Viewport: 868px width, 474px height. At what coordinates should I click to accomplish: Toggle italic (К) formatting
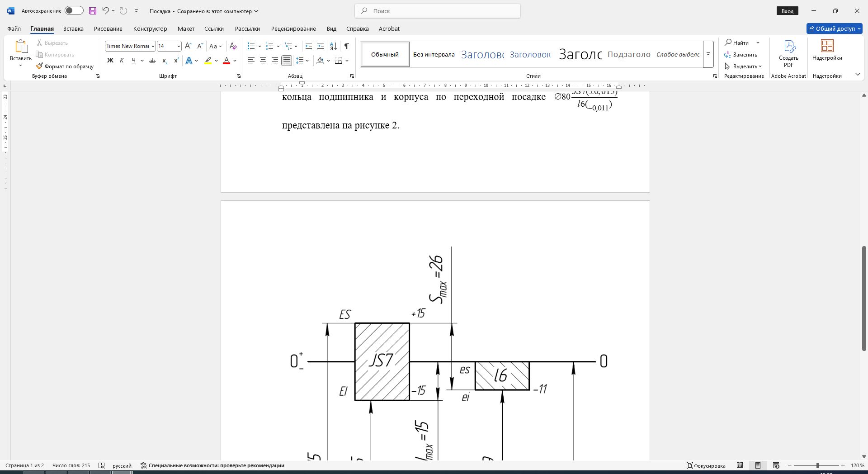point(122,61)
